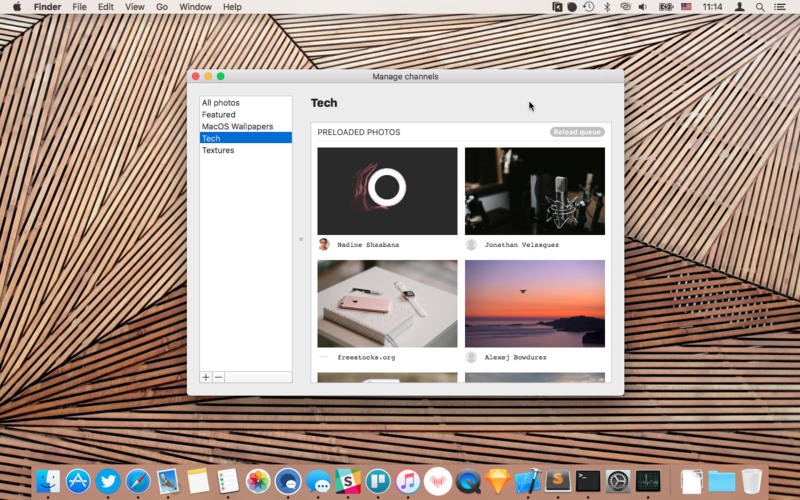The width and height of the screenshot is (800, 500).
Task: Click Alexej Bowdures's avatar
Action: click(471, 357)
